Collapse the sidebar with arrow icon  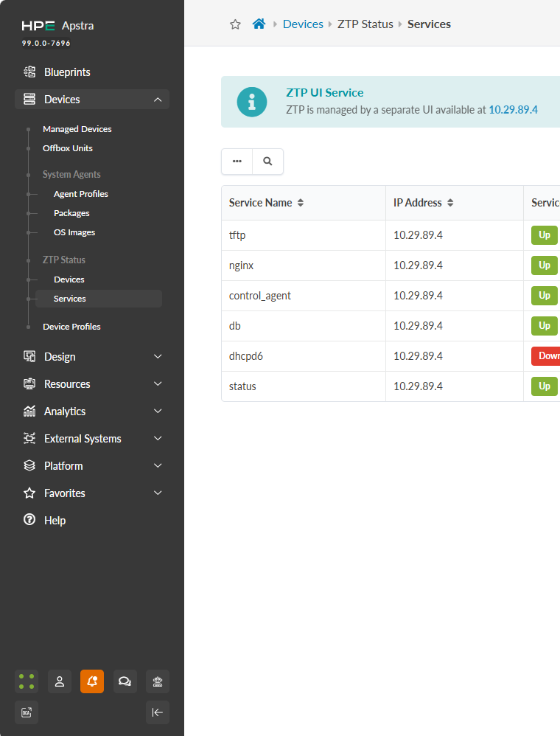tap(158, 712)
